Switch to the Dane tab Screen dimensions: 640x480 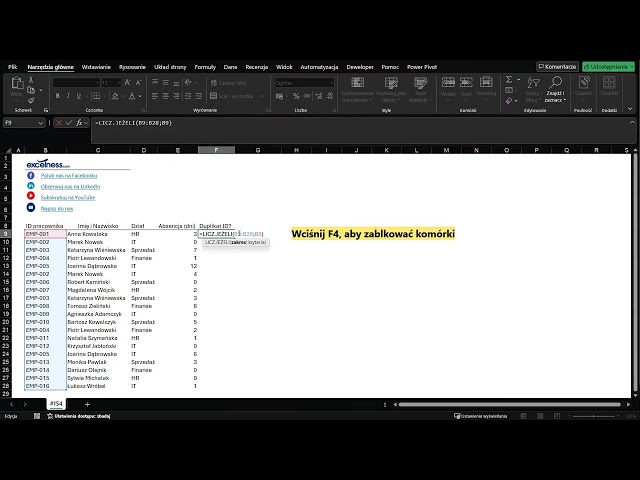tap(230, 67)
